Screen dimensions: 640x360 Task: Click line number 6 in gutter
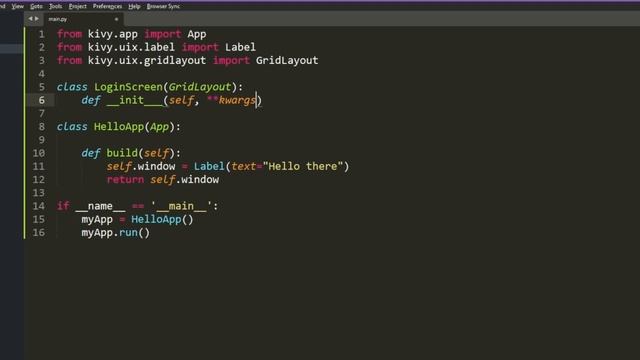pyautogui.click(x=42, y=100)
